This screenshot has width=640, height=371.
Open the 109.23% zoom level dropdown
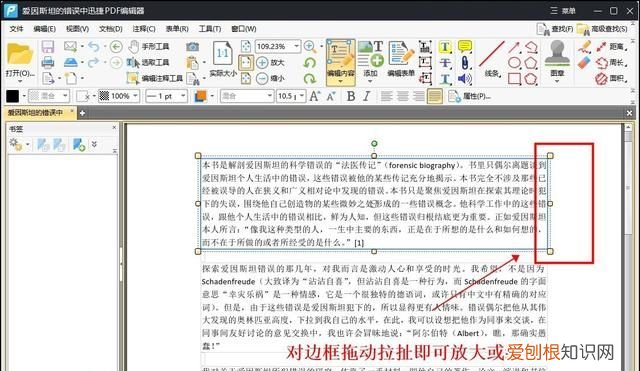[x=296, y=47]
